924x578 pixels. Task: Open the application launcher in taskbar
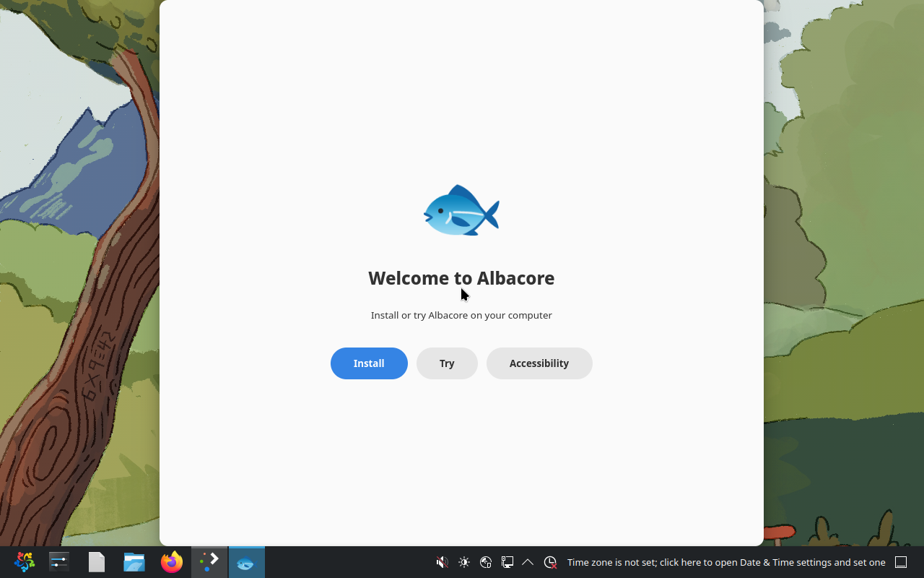pyautogui.click(x=25, y=562)
